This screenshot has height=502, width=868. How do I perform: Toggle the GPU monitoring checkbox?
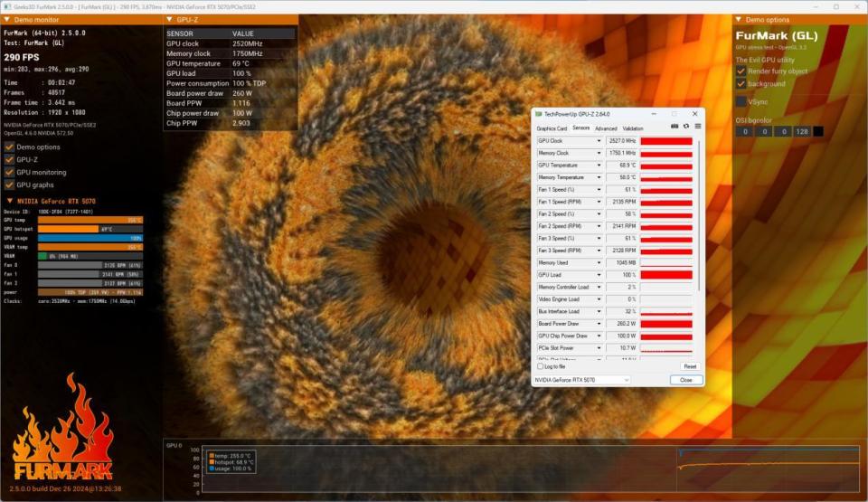tap(9, 173)
